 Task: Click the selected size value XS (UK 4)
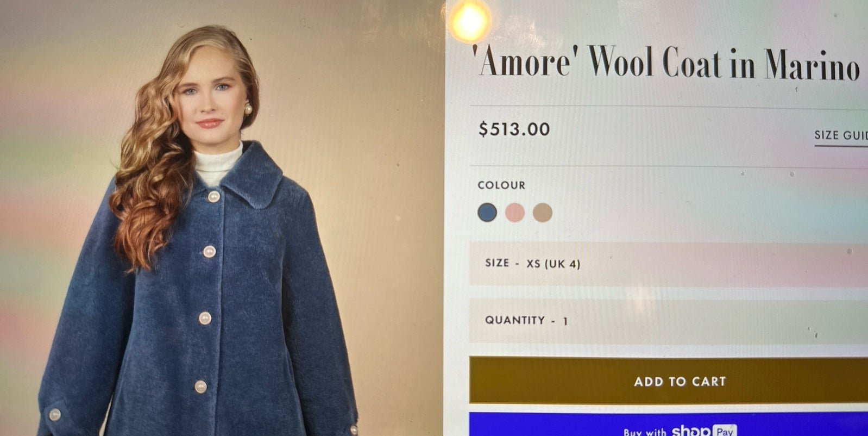pyautogui.click(x=553, y=264)
